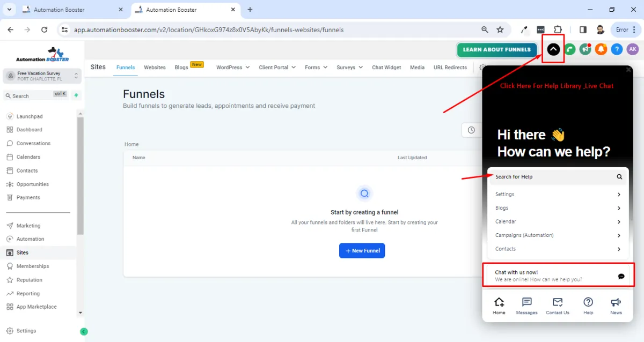Click the search magnifier in Search for Help
Image resolution: width=644 pixels, height=342 pixels.
click(619, 177)
